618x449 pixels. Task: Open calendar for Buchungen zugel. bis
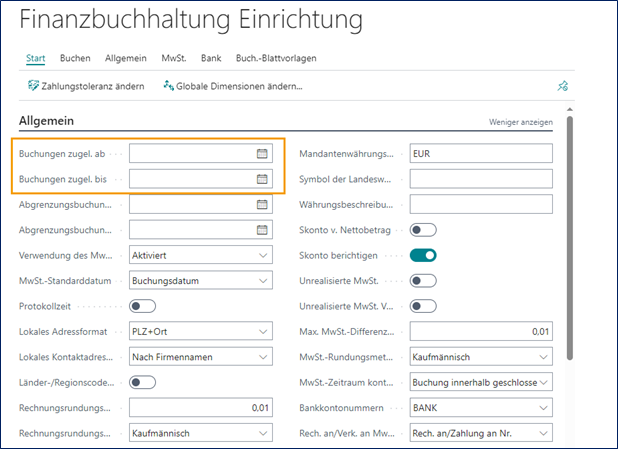(x=262, y=179)
